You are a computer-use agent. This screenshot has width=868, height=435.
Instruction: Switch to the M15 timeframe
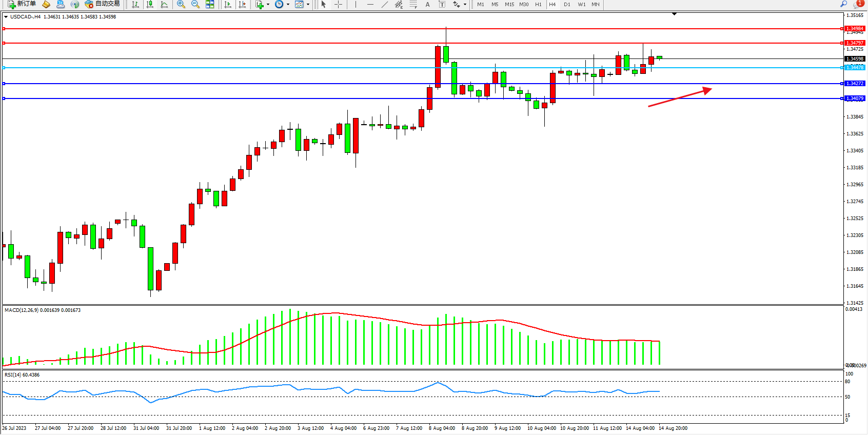(x=509, y=4)
